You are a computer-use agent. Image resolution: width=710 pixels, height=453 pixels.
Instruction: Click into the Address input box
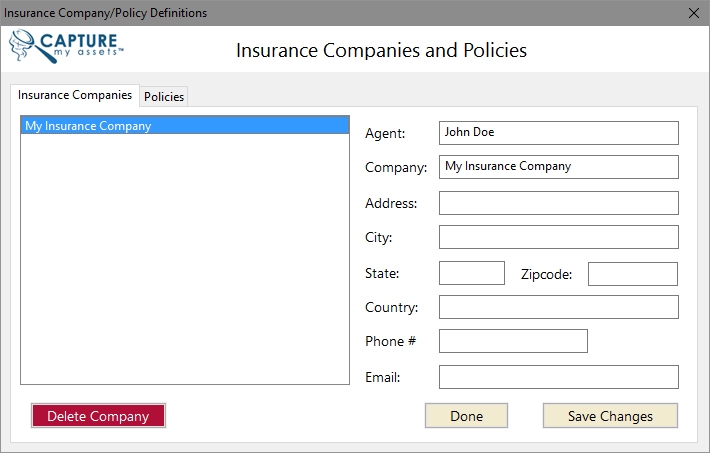(558, 203)
